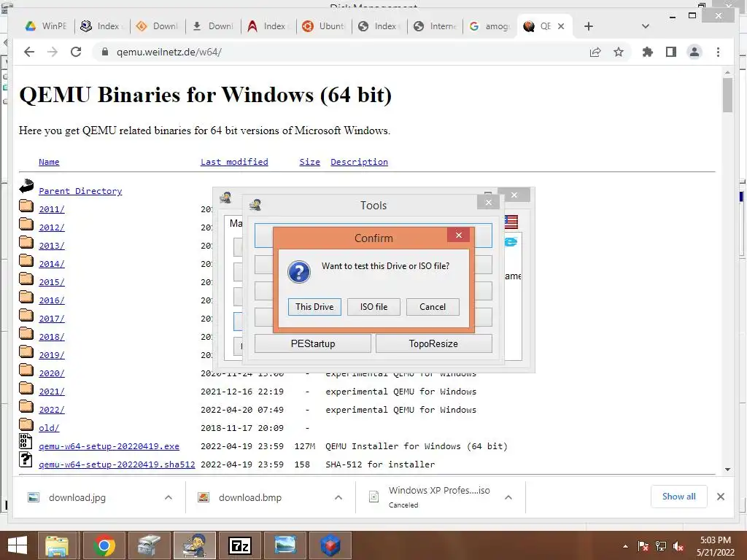The width and height of the screenshot is (747, 560).
Task: Open the taskbar photo viewer icon
Action: pos(285,545)
